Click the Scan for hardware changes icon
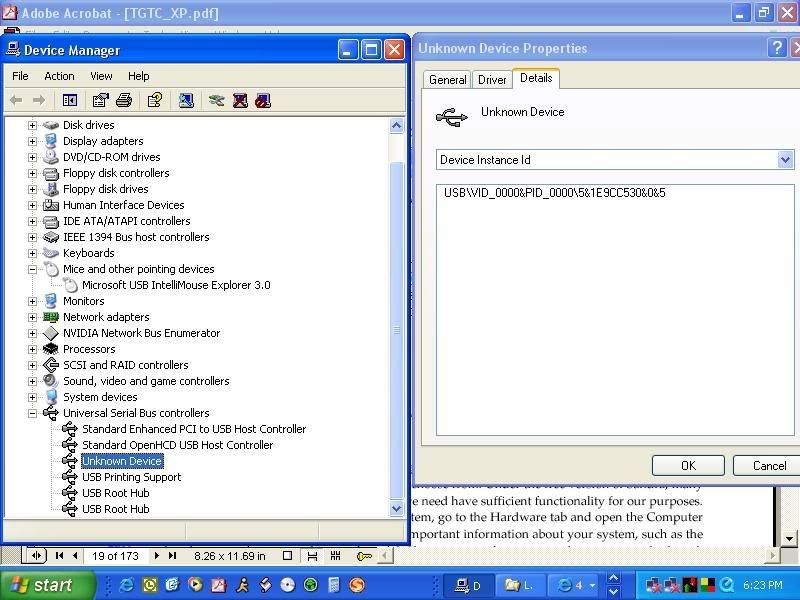Viewport: 800px width, 600px height. 186,100
